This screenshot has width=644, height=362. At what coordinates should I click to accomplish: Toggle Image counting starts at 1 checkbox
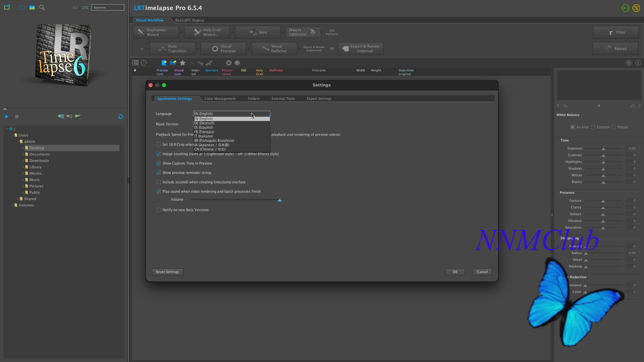pos(158,154)
